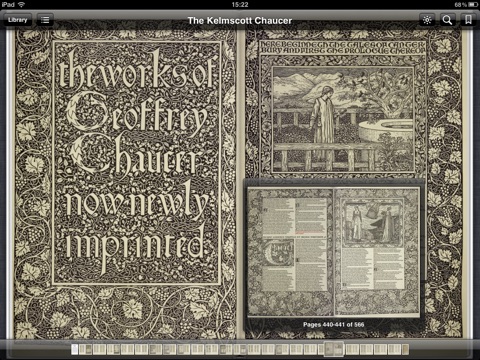Bookmark this page with the ribbon icon

coord(468,20)
